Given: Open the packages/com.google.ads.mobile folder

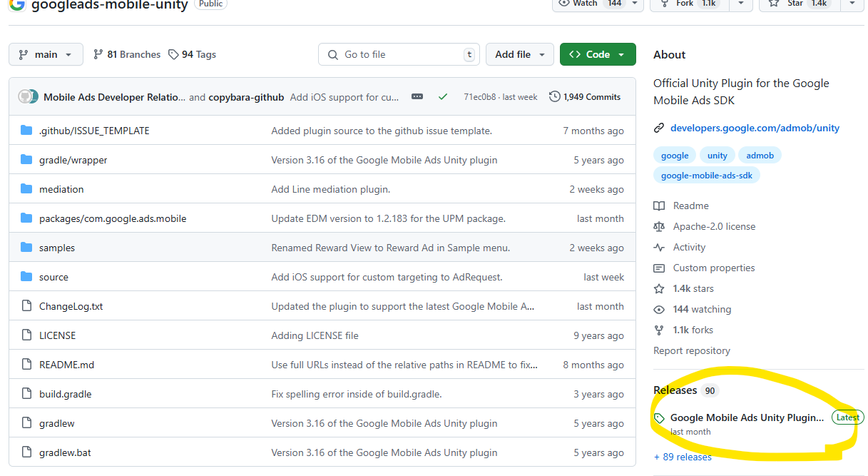Looking at the screenshot, I should 113,218.
